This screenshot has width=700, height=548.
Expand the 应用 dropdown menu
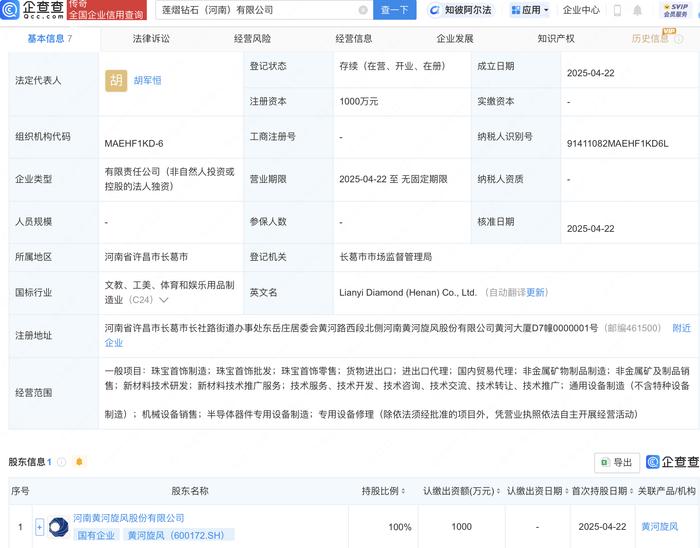coord(529,10)
